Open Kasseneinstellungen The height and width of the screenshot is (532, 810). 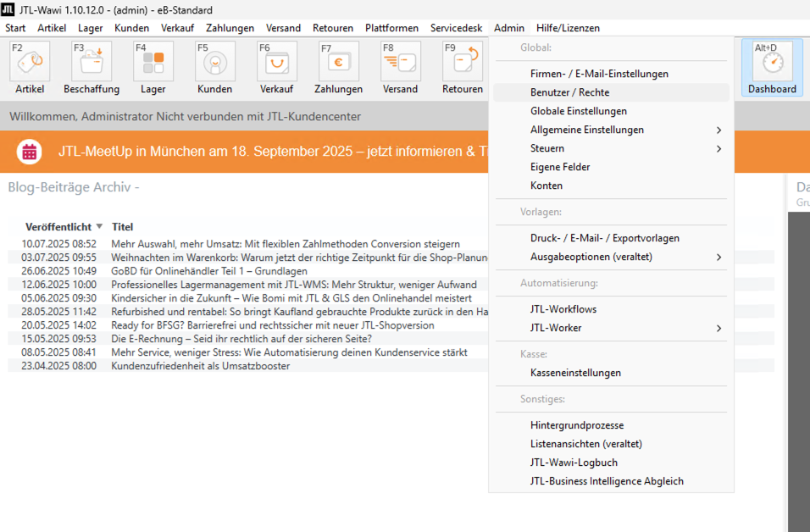pyautogui.click(x=611, y=373)
